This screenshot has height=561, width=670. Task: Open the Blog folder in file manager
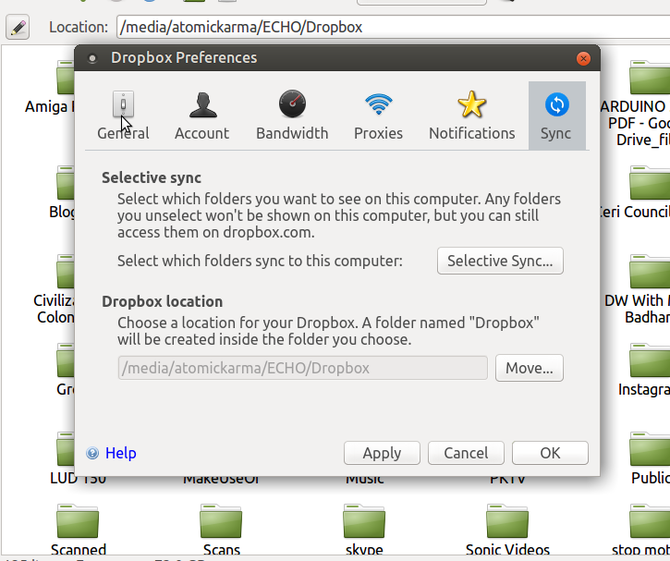[x=64, y=192]
